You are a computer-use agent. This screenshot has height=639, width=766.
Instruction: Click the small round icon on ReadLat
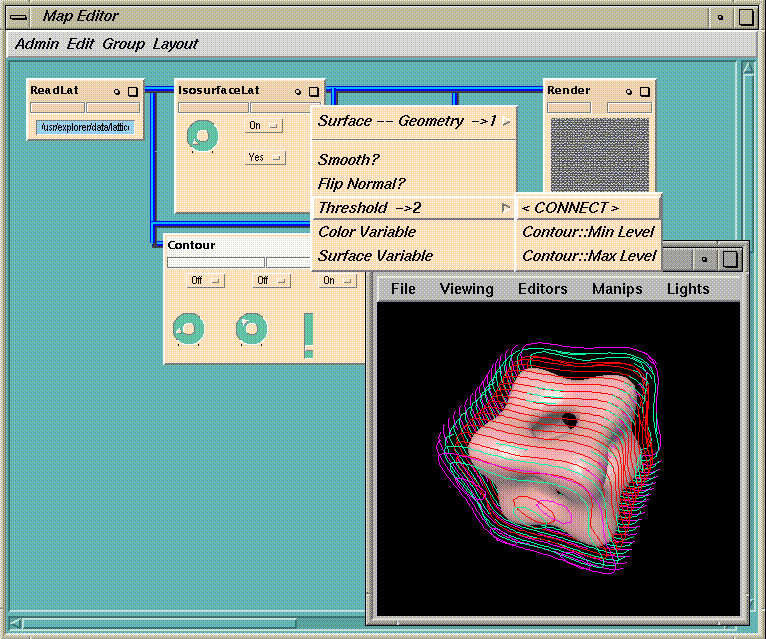click(x=117, y=91)
